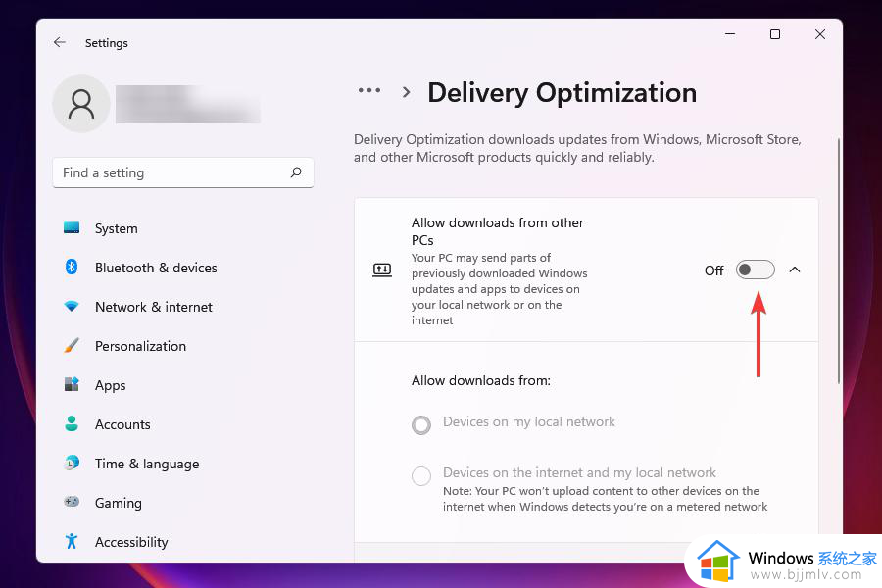
Task: Open breadcrumb ellipsis menu
Action: (369, 90)
